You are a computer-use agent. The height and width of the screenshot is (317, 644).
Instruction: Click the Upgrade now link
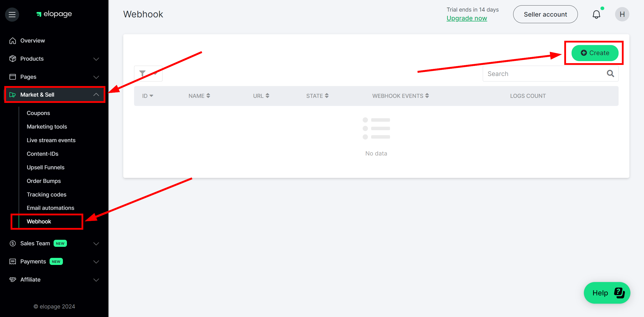[x=467, y=18]
